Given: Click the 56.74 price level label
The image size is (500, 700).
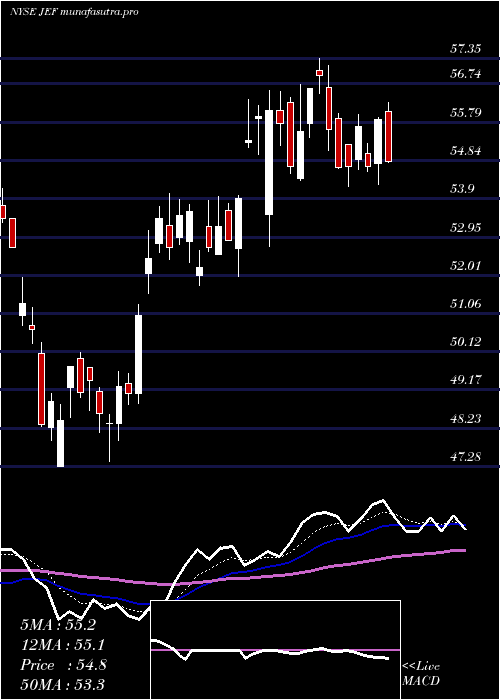Looking at the screenshot, I should coord(466,74).
